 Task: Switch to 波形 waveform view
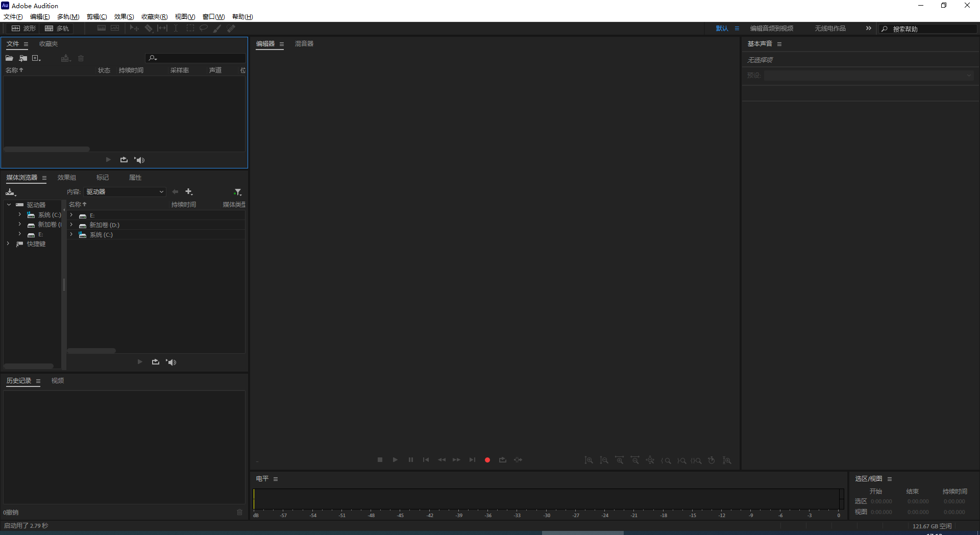tap(24, 29)
